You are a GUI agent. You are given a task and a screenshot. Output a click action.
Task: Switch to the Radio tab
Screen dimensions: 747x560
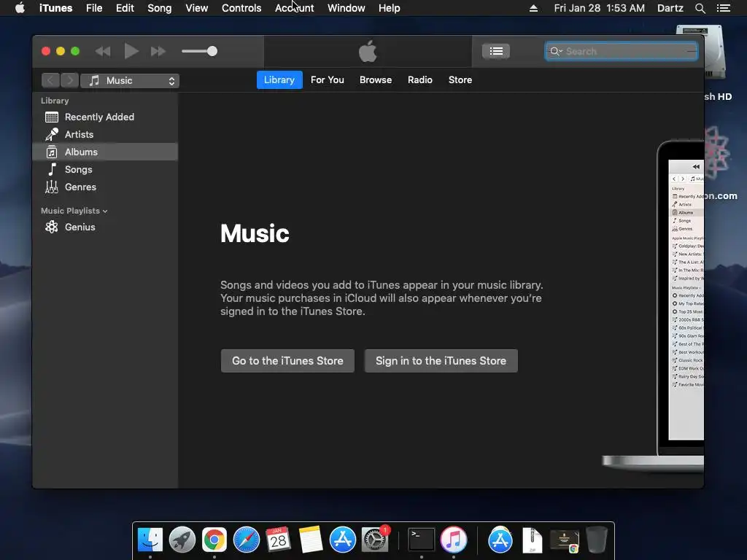coord(419,80)
